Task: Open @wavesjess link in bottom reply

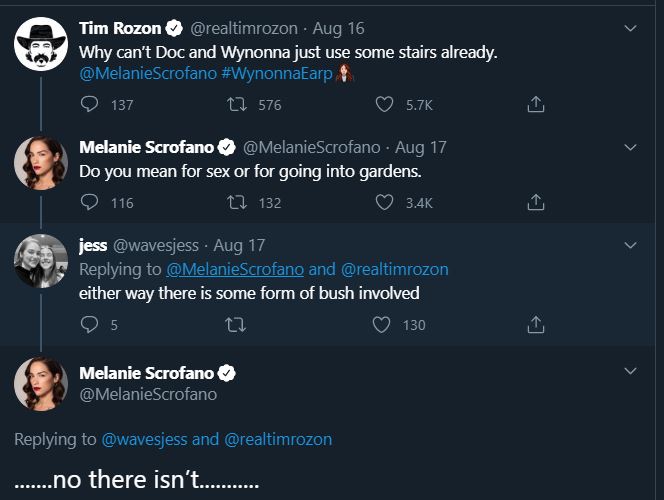Action: click(x=144, y=439)
